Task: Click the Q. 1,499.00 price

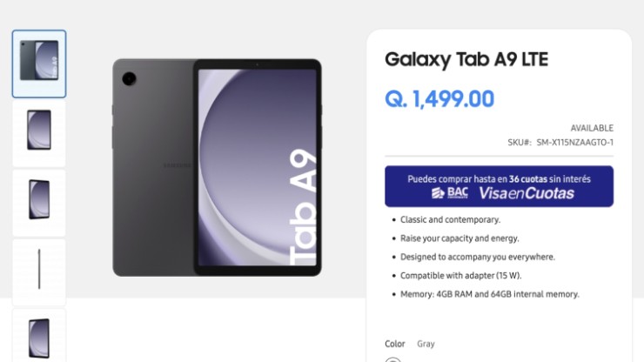Action: pyautogui.click(x=439, y=99)
